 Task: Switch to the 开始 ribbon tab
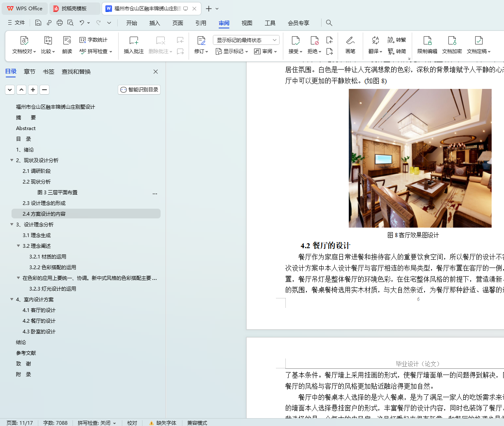pos(132,23)
